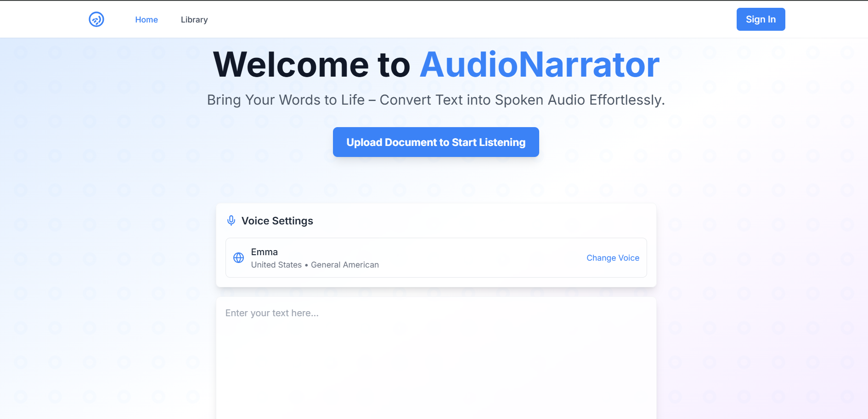Click the text entry area
The width and height of the screenshot is (868, 419).
coord(435,349)
